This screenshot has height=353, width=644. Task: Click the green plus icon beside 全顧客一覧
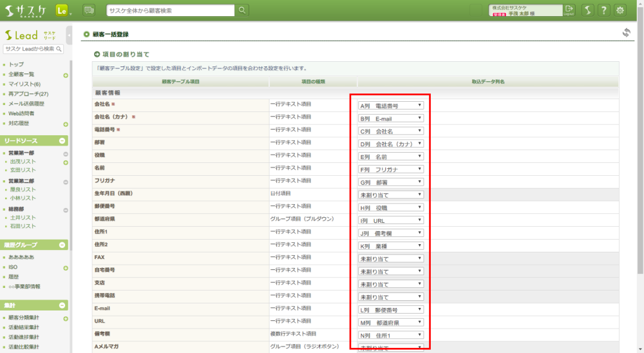click(66, 75)
